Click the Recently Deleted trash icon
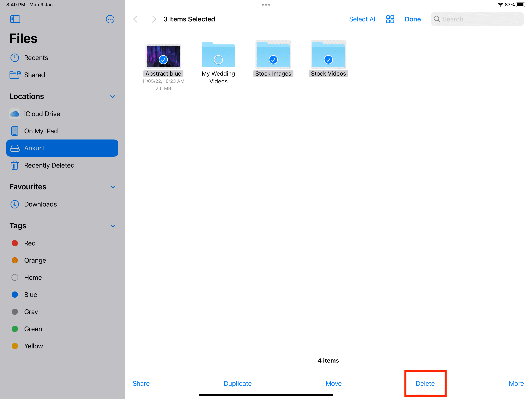Image resolution: width=532 pixels, height=399 pixels. [x=15, y=165]
